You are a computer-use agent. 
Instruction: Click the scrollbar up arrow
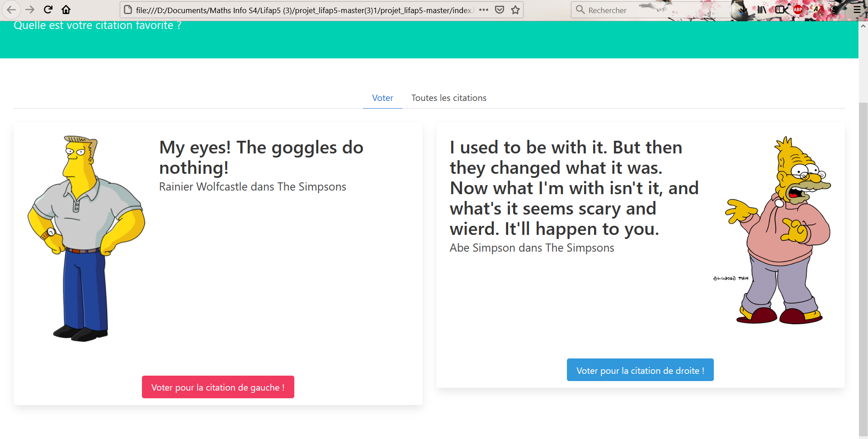point(863,26)
